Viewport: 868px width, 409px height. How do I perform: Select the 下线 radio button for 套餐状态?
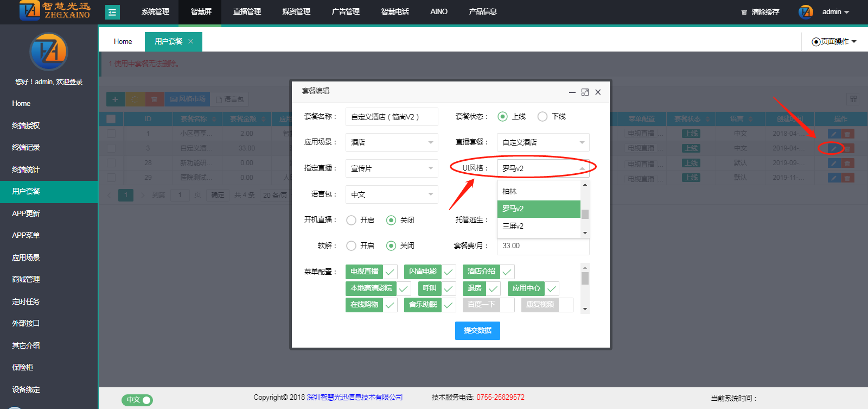(542, 117)
